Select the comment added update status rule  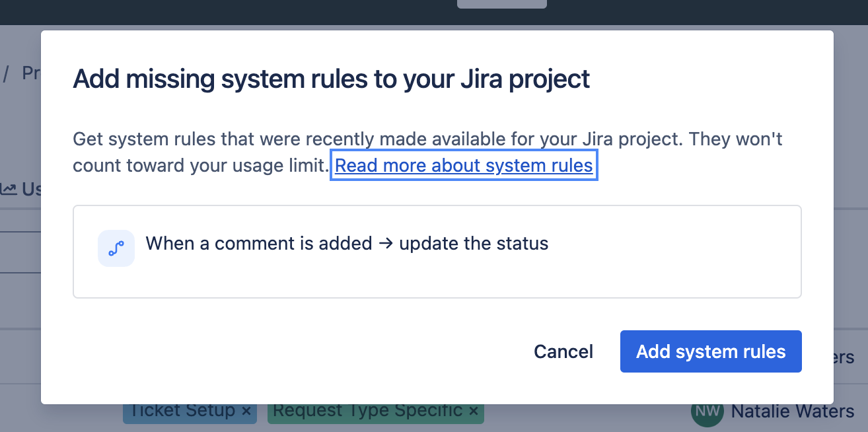437,252
